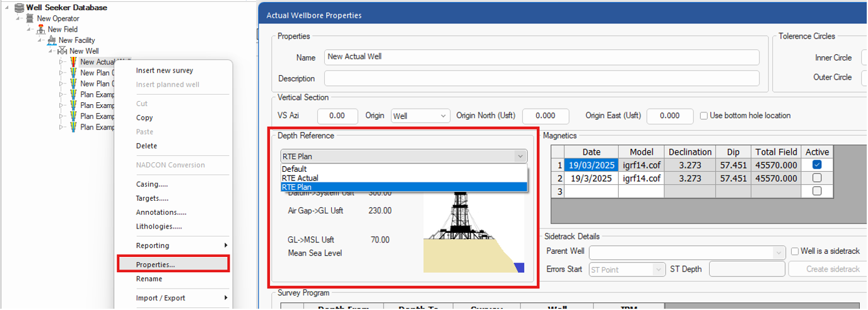Click the New Field icon in tree
868x310 pixels.
click(41, 29)
